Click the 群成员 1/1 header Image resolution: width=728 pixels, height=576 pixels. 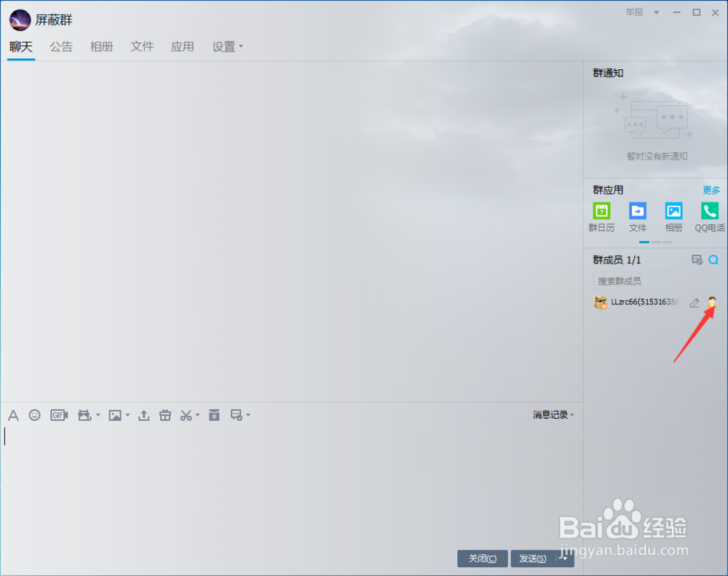coord(617,260)
